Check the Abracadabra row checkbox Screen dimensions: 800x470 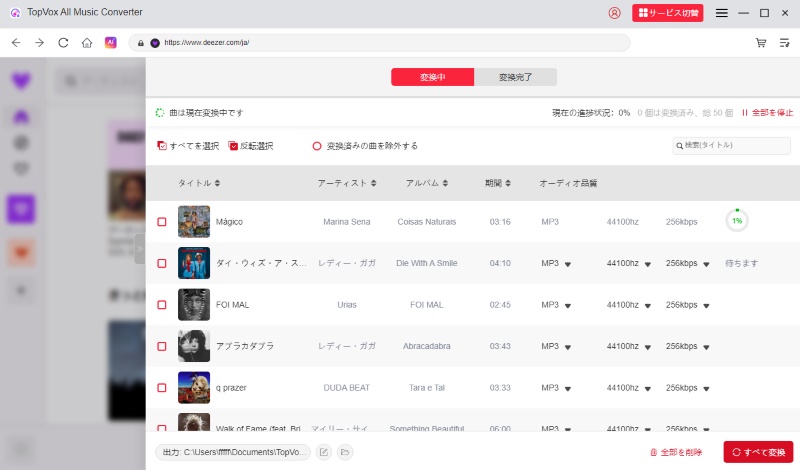[x=162, y=346]
